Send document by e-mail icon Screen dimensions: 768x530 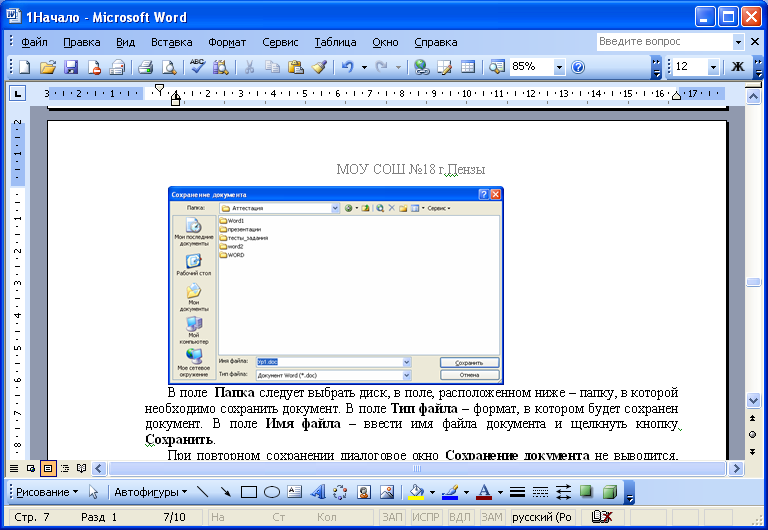(117, 67)
